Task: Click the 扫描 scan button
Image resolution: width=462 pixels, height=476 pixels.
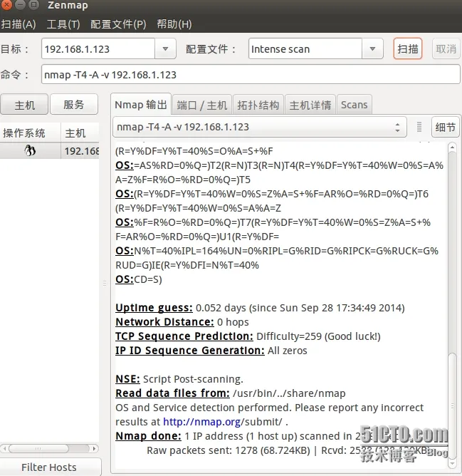Action: pos(408,48)
